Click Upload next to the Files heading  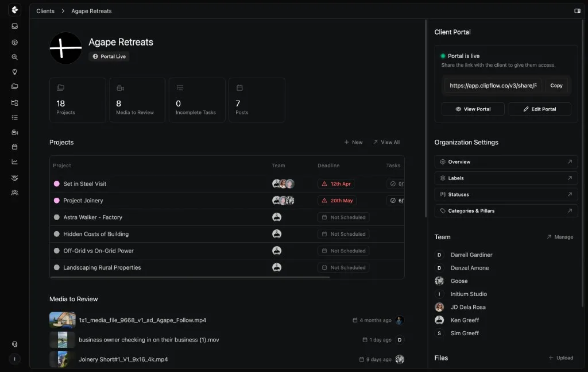[560, 358]
